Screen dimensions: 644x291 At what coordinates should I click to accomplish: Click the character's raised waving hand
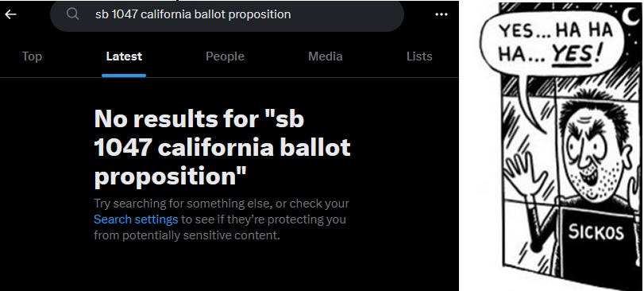click(526, 171)
